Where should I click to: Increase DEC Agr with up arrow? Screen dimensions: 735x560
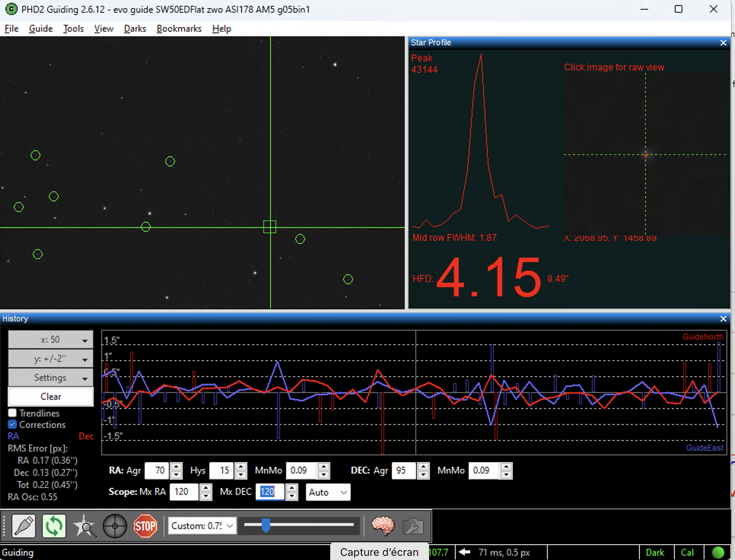pos(423,467)
